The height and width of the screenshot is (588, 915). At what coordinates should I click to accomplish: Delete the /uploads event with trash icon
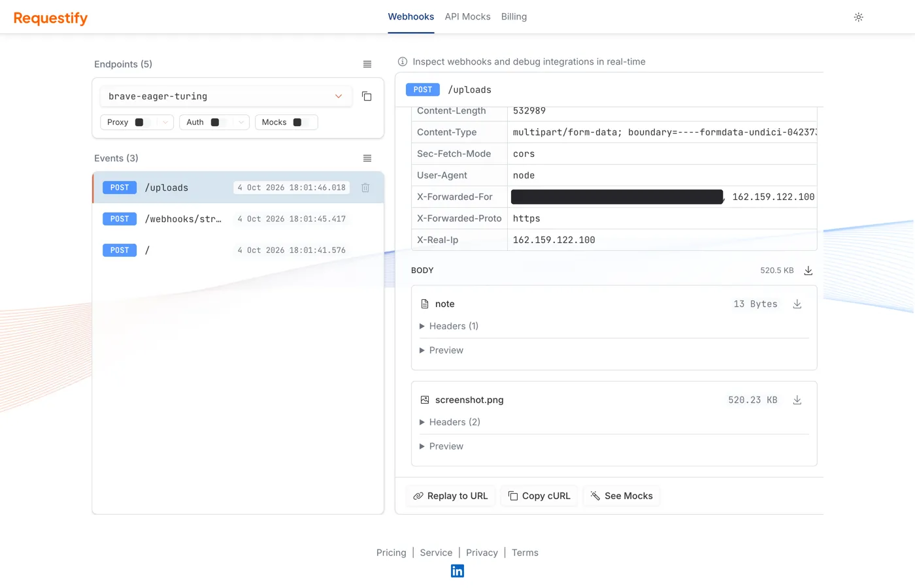(x=365, y=188)
